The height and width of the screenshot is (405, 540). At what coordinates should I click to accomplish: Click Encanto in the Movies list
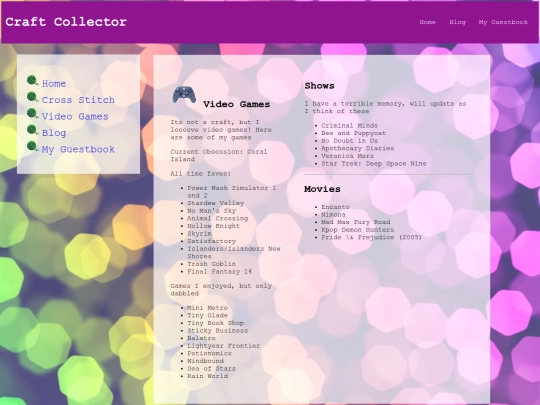pyautogui.click(x=335, y=207)
